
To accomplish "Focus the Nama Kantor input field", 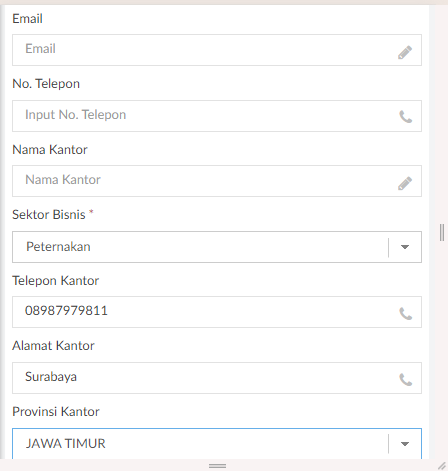I will (217, 181).
